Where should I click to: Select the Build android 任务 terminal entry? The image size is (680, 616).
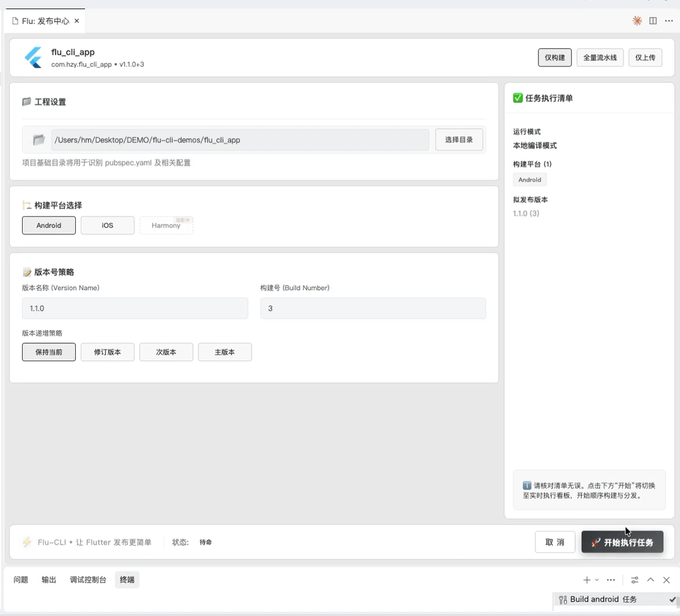616,600
